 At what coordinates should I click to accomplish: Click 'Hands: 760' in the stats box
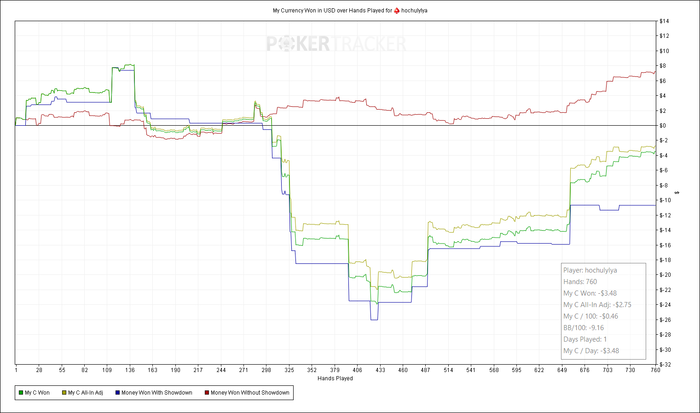pyautogui.click(x=580, y=282)
